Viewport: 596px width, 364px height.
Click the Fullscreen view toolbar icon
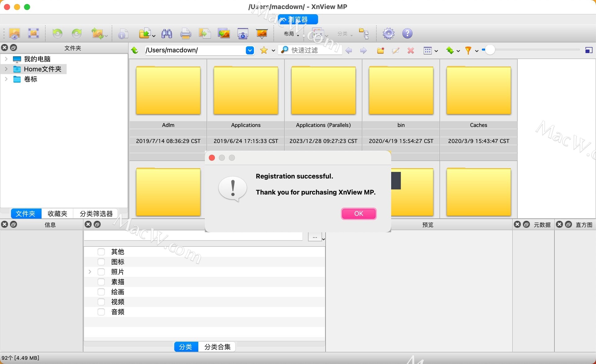[x=33, y=33]
